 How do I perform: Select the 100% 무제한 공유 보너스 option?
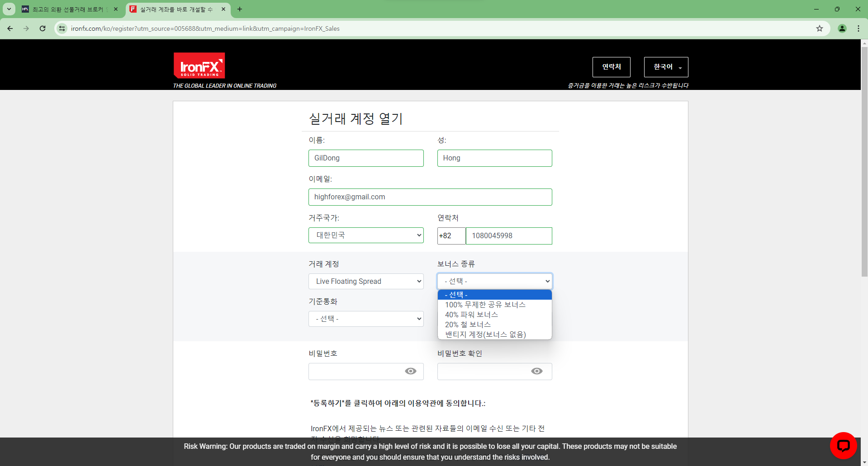[x=485, y=305]
